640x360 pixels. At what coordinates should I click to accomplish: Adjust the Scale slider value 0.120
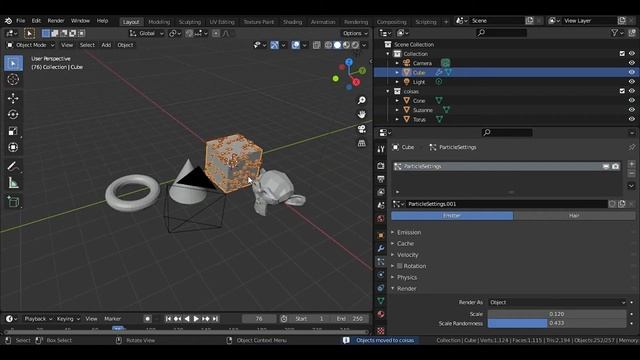point(557,314)
